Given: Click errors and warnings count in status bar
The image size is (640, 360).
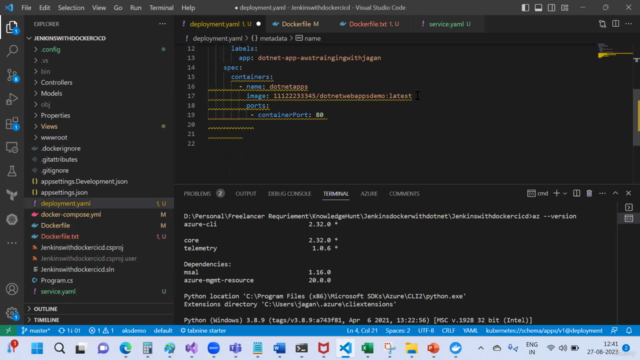Looking at the screenshot, I should [101, 331].
